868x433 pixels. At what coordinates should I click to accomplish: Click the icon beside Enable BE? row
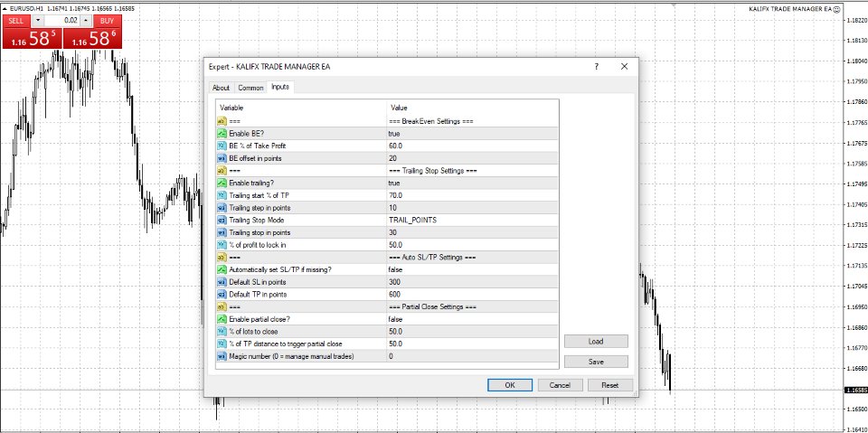pyautogui.click(x=222, y=134)
